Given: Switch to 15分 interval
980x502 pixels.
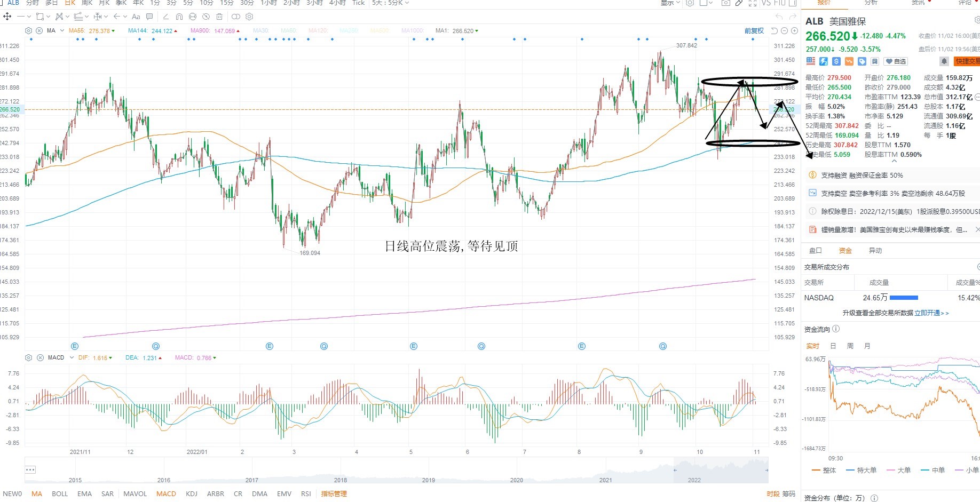Looking at the screenshot, I should [227, 3].
